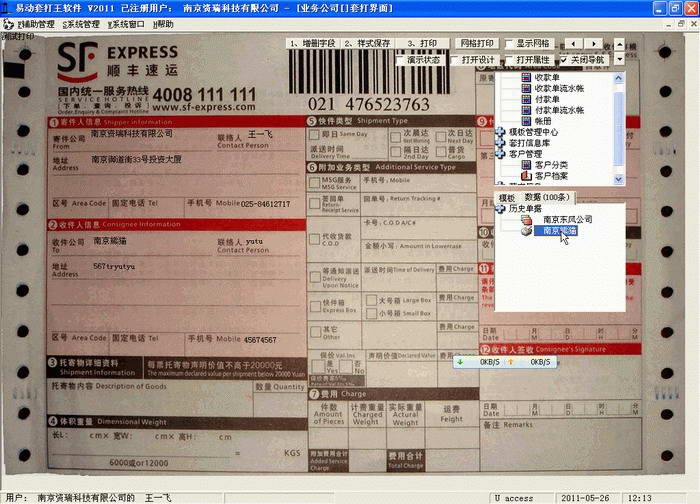Click the 12:13 time in status bar
The width and height of the screenshot is (700, 504).
[x=639, y=498]
